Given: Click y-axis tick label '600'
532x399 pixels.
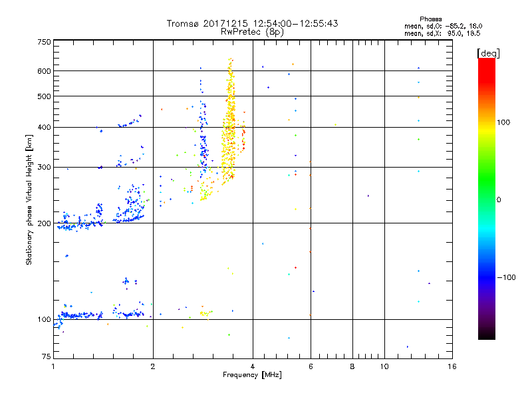Looking at the screenshot, I should tap(44, 71).
